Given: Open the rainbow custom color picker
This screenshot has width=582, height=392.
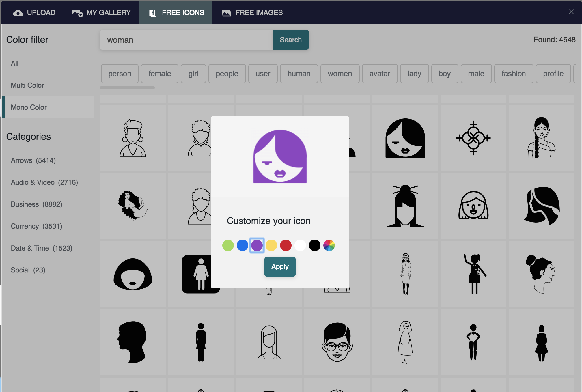Looking at the screenshot, I should [x=329, y=245].
